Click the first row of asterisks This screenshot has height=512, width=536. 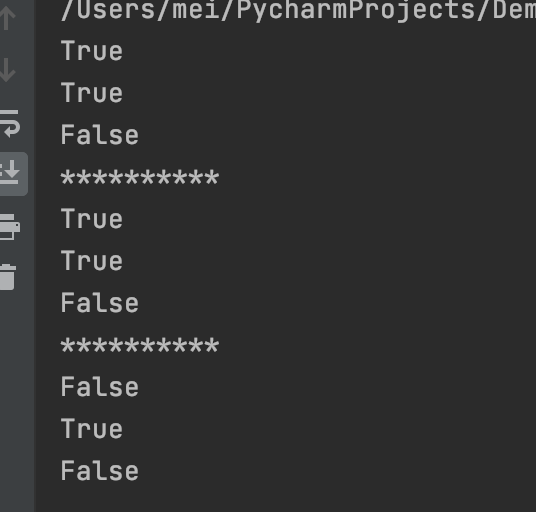[x=140, y=177]
